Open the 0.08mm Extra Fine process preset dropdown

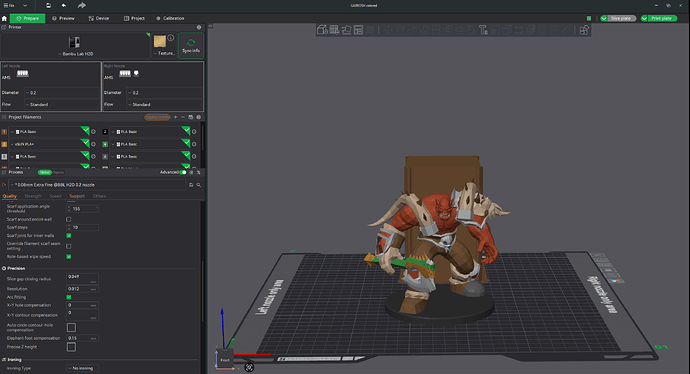[x=96, y=185]
